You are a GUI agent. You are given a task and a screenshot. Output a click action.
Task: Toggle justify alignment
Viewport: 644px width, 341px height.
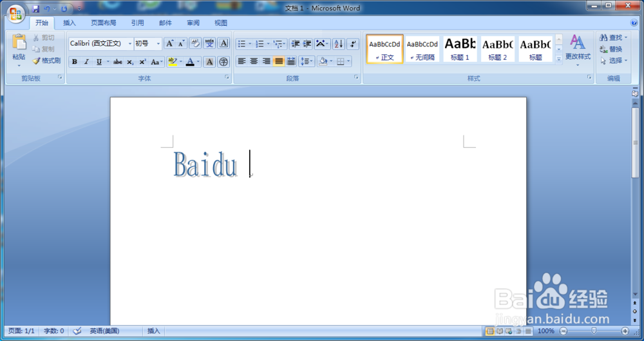(279, 62)
